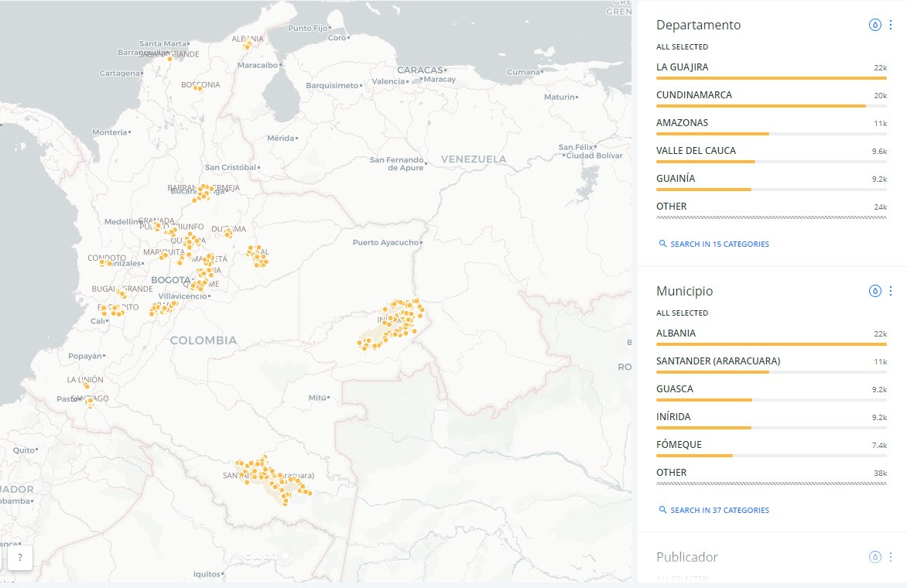Toggle the LA GUAJIRA department filter
Image resolution: width=907 pixels, height=588 pixels.
tap(681, 67)
